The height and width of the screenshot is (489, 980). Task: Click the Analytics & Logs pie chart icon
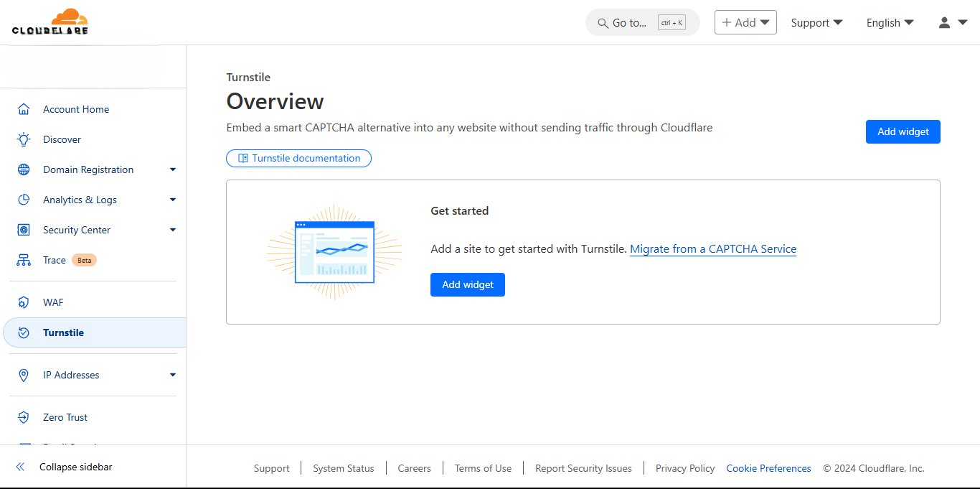[24, 200]
